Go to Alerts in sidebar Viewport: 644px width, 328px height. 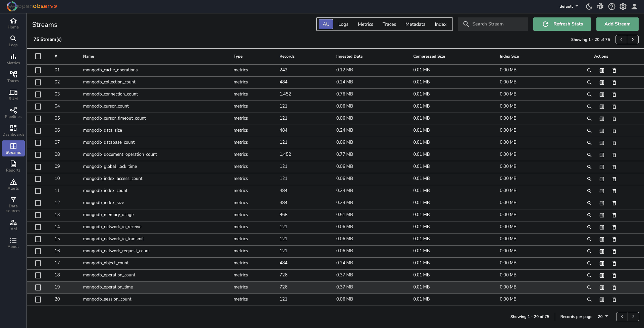[x=13, y=184]
